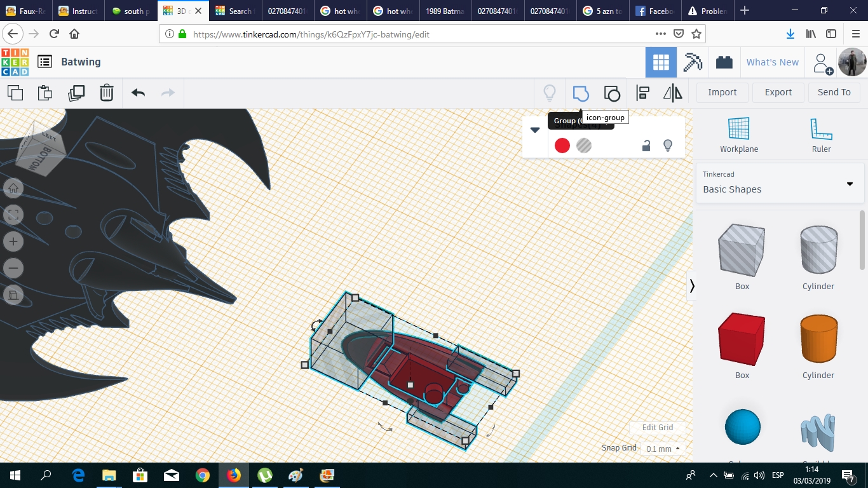Viewport: 868px width, 488px height.
Task: Show hidden system tray icons
Action: point(712,475)
